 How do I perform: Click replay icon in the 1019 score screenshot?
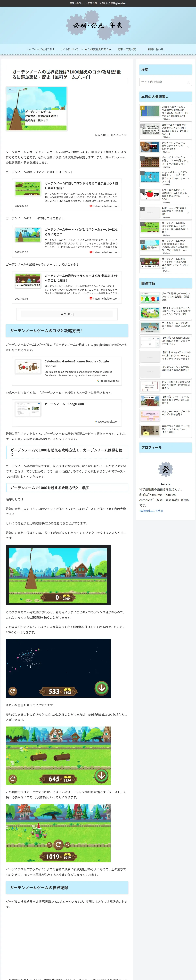tap(58, 845)
